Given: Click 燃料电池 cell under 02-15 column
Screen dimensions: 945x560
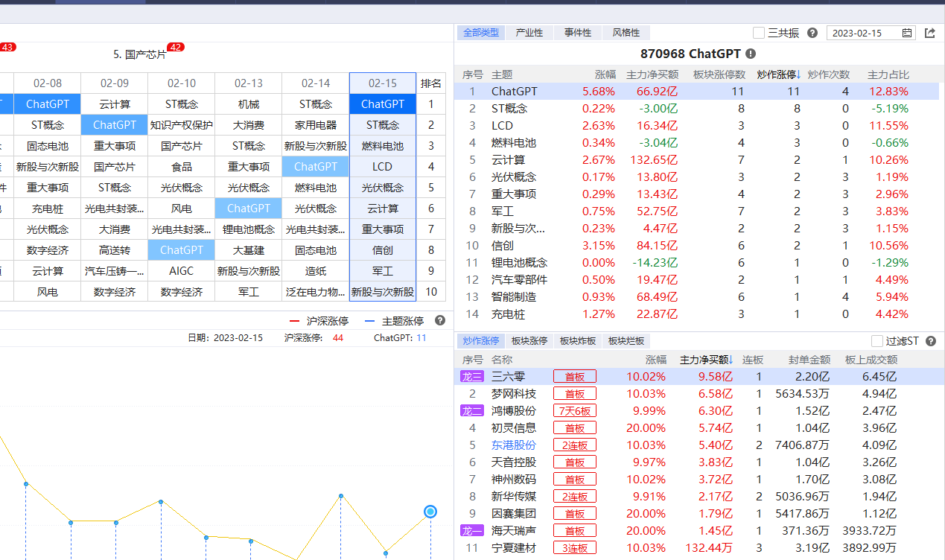Looking at the screenshot, I should pyautogui.click(x=383, y=146).
